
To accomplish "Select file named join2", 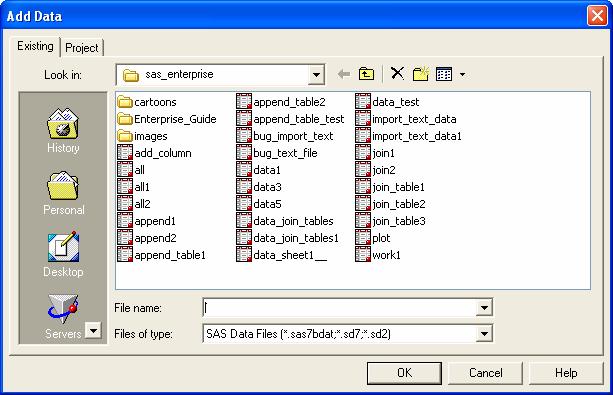I will [x=375, y=170].
